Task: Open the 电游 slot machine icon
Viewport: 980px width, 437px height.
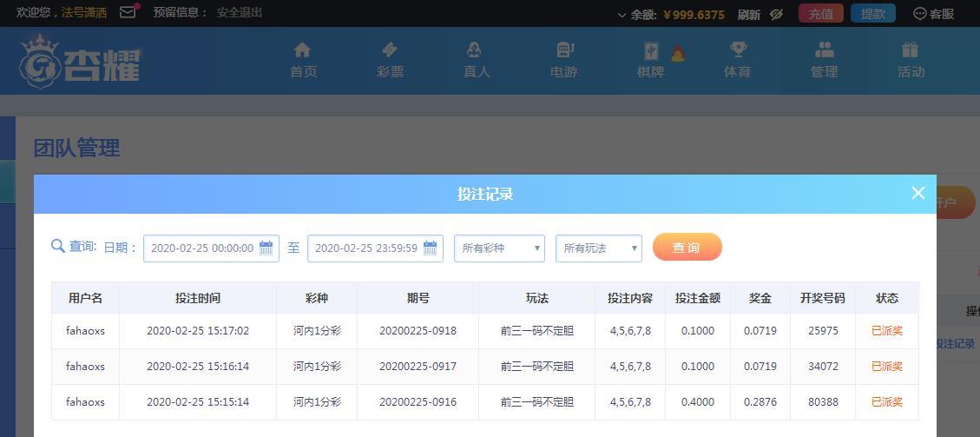Action: click(563, 50)
